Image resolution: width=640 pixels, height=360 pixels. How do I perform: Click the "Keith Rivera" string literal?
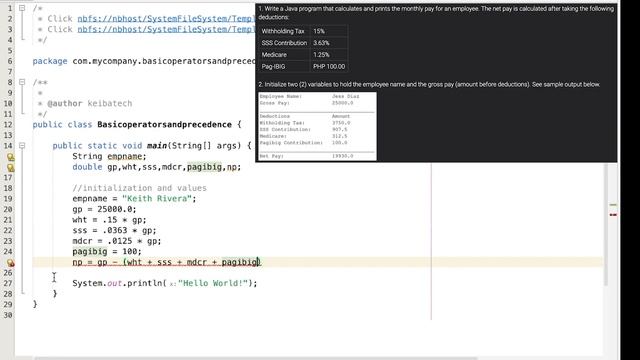click(157, 199)
